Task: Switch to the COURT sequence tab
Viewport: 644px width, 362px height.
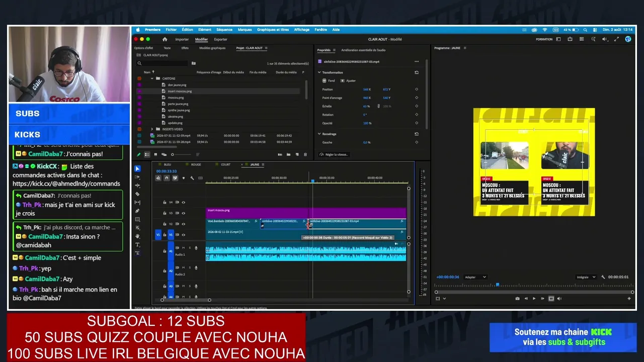Action: [x=226, y=164]
